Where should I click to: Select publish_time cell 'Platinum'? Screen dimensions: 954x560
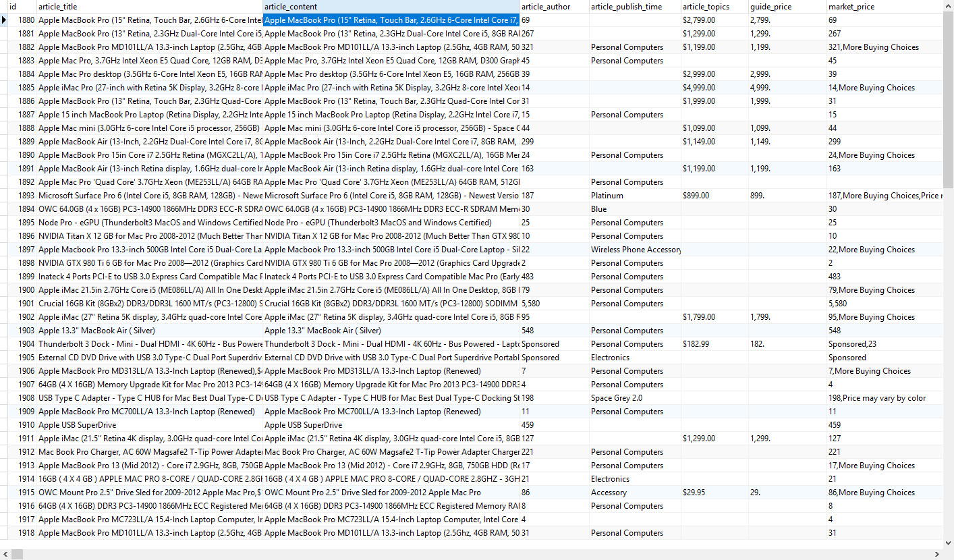tap(635, 196)
